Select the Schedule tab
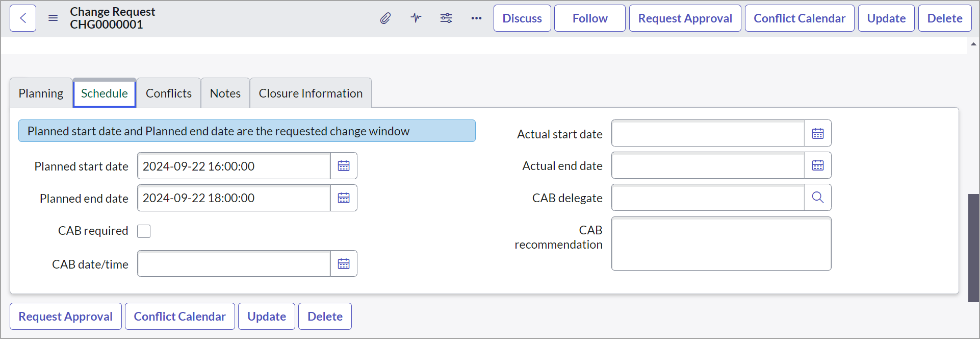Image resolution: width=980 pixels, height=339 pixels. [105, 93]
